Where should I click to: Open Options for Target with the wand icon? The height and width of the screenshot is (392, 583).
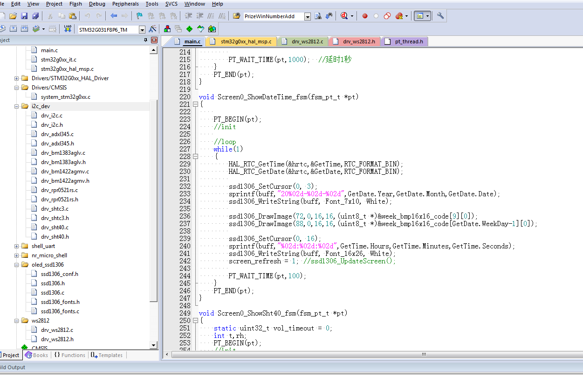152,29
